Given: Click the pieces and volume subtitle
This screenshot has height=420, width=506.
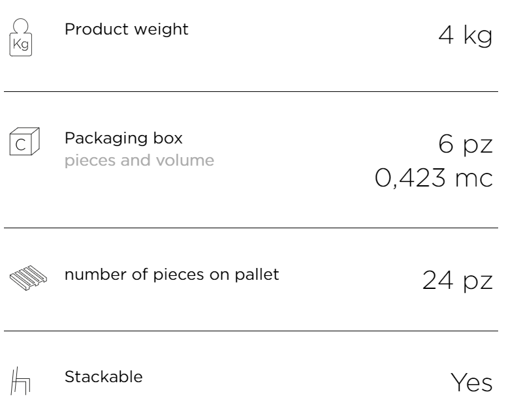Looking at the screenshot, I should 140,160.
